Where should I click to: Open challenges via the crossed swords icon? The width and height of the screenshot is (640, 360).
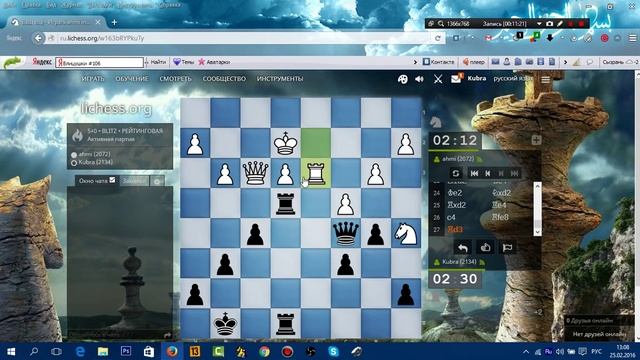tap(438, 79)
